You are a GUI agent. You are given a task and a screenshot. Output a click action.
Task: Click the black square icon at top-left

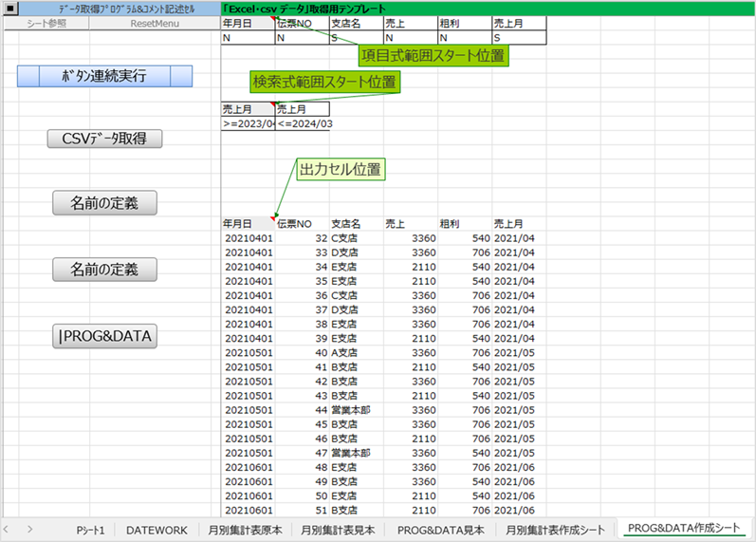10,9
